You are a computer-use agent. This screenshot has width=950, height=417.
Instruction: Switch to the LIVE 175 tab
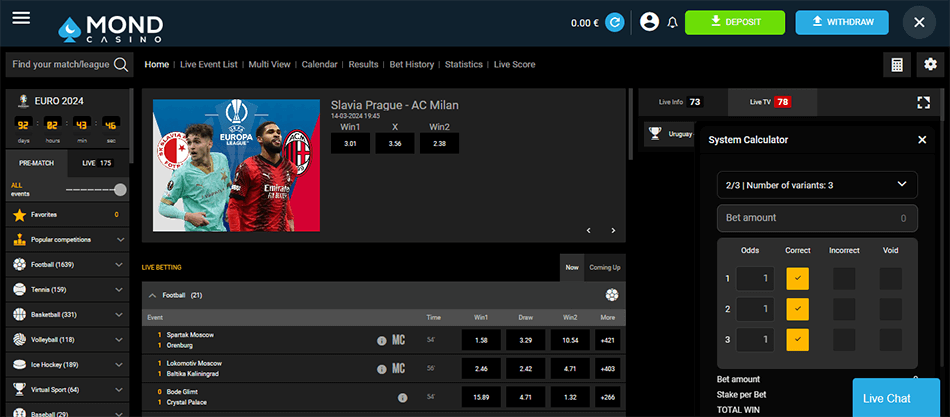[x=98, y=163]
